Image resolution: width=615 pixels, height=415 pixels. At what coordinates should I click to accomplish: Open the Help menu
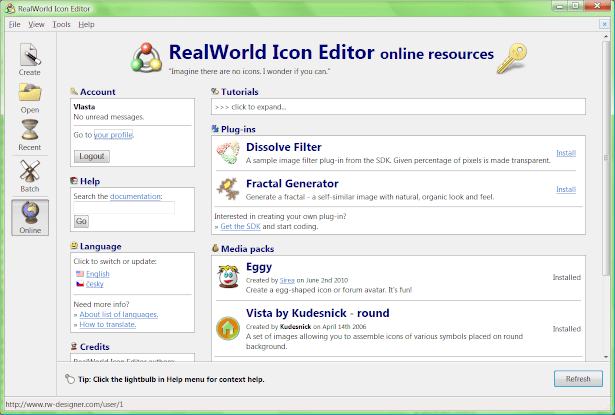(86, 24)
